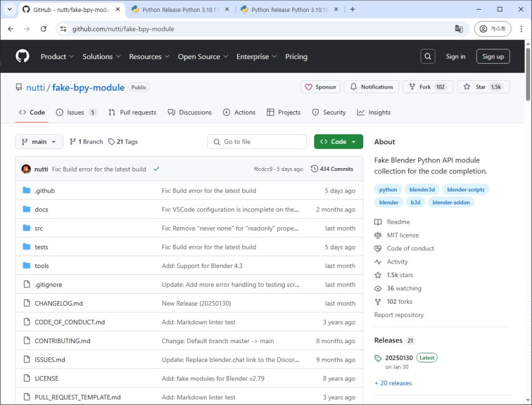Click green check status on latest commit

point(156,169)
